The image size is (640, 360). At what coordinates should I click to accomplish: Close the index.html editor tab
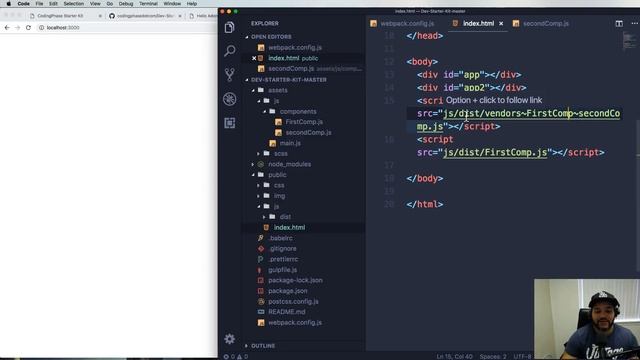point(501,24)
